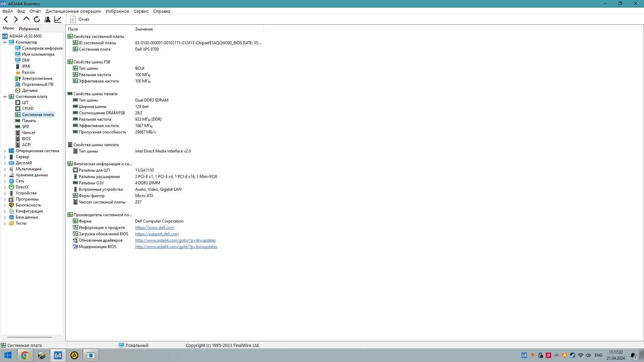The width and height of the screenshot is (644, 362).
Task: Click the Безопасность shield icon
Action: click(11, 205)
